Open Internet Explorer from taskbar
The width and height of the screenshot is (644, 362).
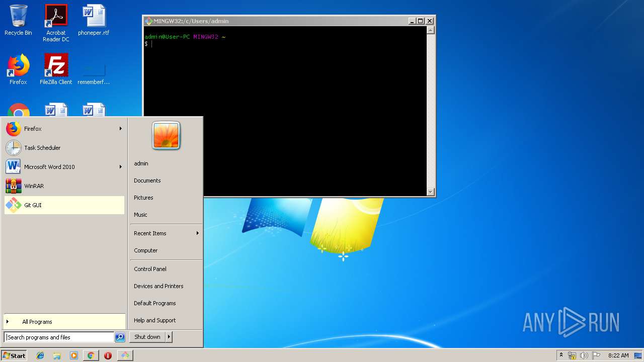pos(40,355)
